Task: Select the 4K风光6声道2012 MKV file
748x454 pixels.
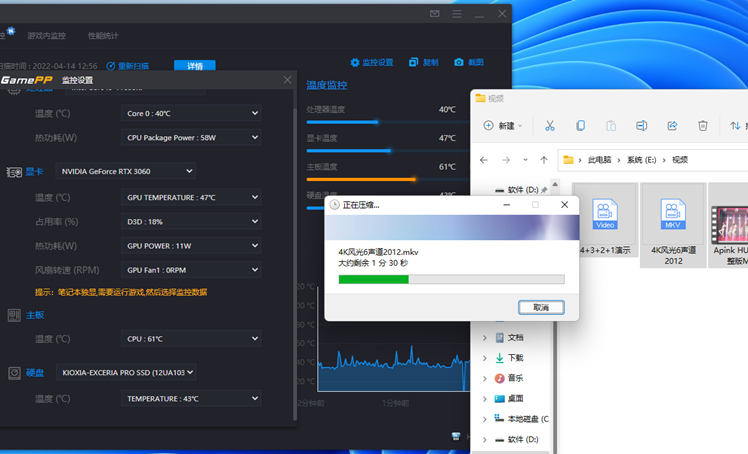Action: tap(673, 225)
